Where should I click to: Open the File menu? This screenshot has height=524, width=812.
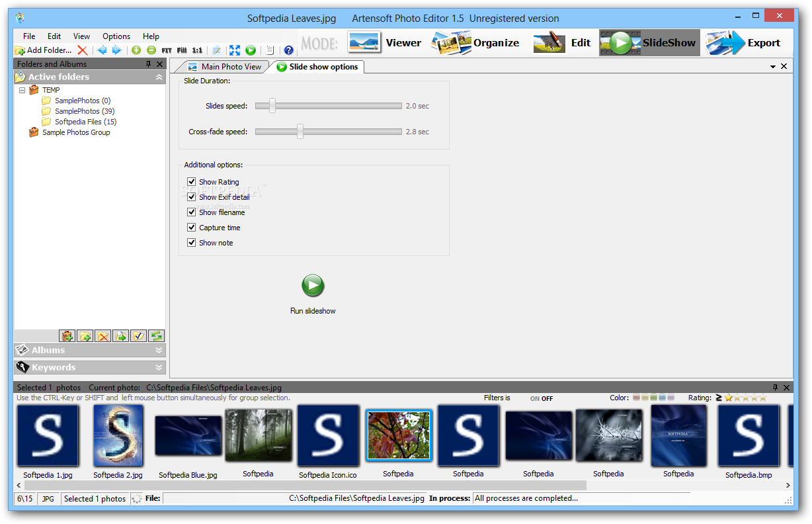(x=29, y=36)
